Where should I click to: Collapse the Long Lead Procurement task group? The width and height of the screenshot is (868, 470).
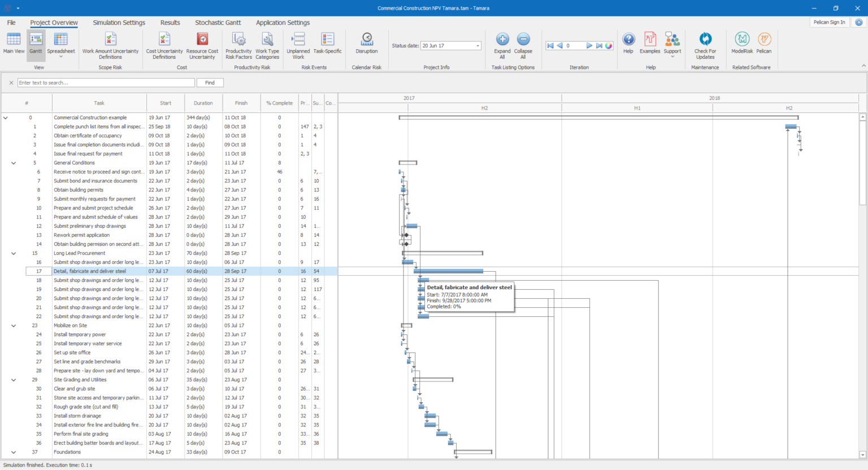(13, 253)
